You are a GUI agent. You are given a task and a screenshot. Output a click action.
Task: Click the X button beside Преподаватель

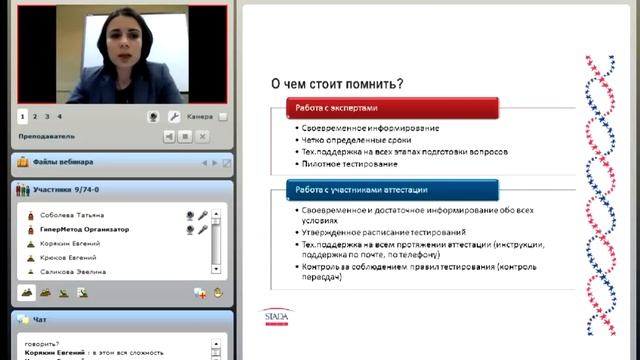tap(202, 136)
